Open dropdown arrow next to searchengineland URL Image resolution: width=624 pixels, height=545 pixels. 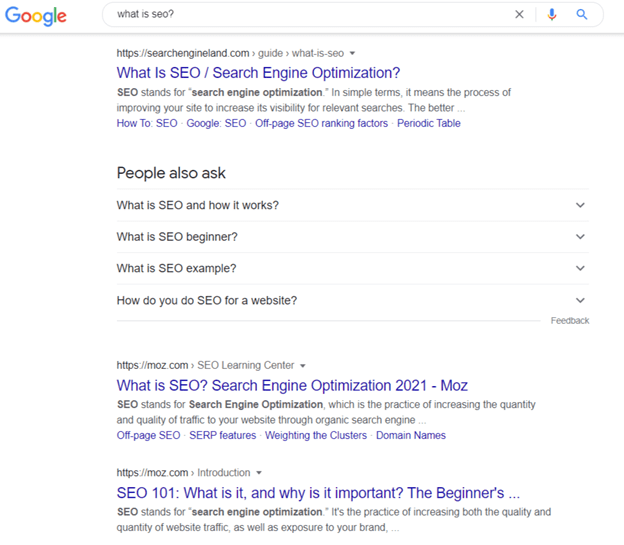(352, 53)
